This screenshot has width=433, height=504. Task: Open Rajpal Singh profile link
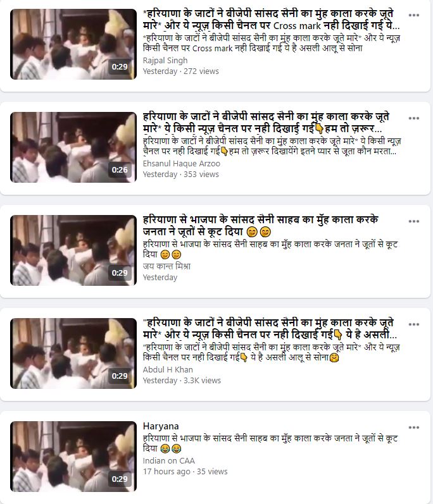pos(165,61)
